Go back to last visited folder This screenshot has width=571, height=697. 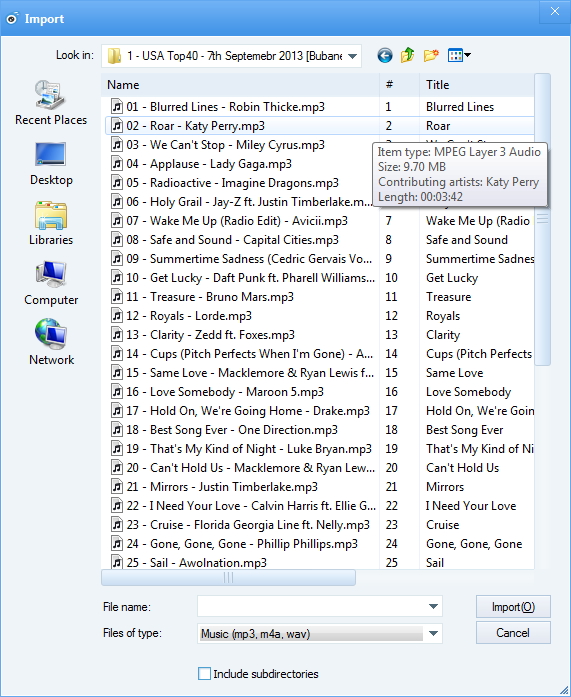[x=385, y=56]
